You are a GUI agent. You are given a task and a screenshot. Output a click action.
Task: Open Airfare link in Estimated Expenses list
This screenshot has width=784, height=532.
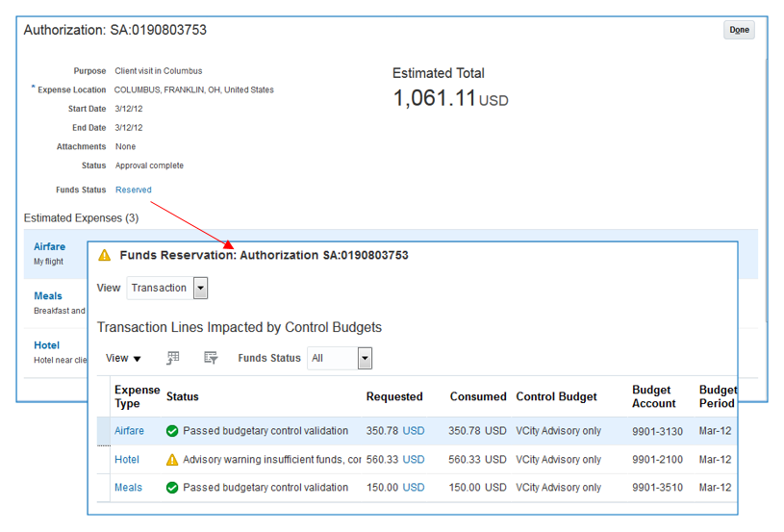(x=49, y=247)
